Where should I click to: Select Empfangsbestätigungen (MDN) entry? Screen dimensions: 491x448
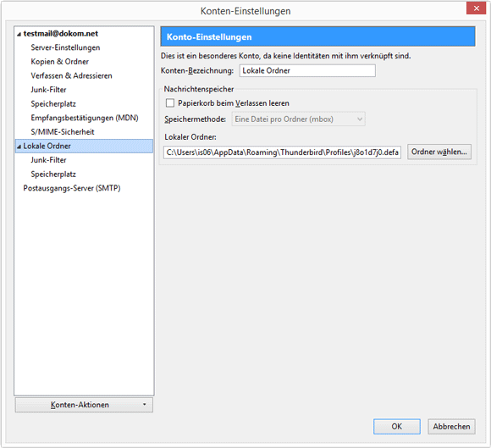[x=85, y=118]
